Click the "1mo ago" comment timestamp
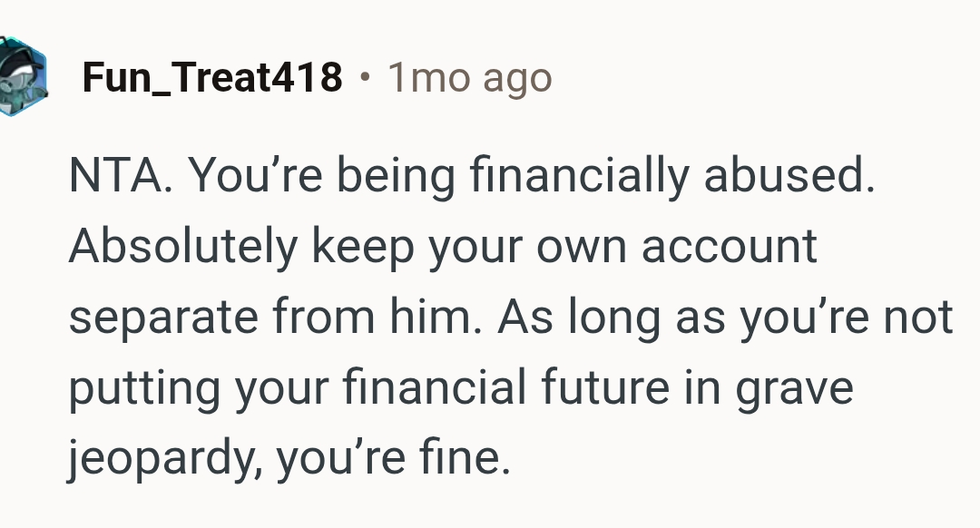The image size is (980, 528). 469,79
